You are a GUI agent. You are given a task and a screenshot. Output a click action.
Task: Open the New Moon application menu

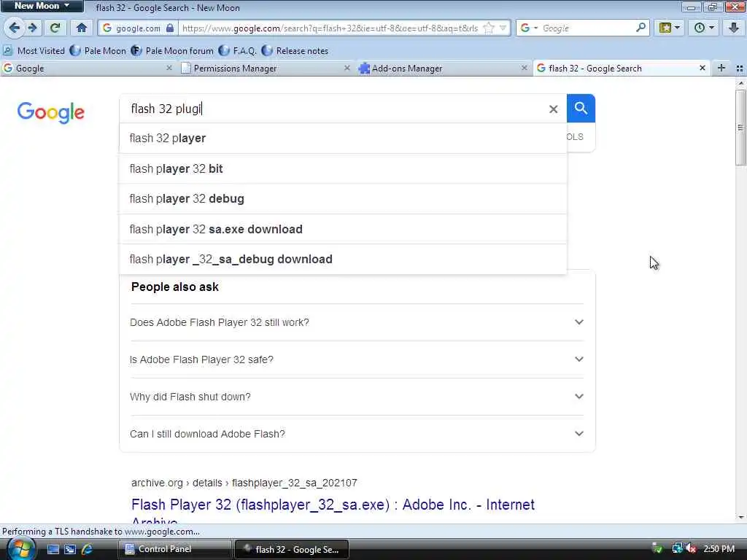click(x=42, y=6)
